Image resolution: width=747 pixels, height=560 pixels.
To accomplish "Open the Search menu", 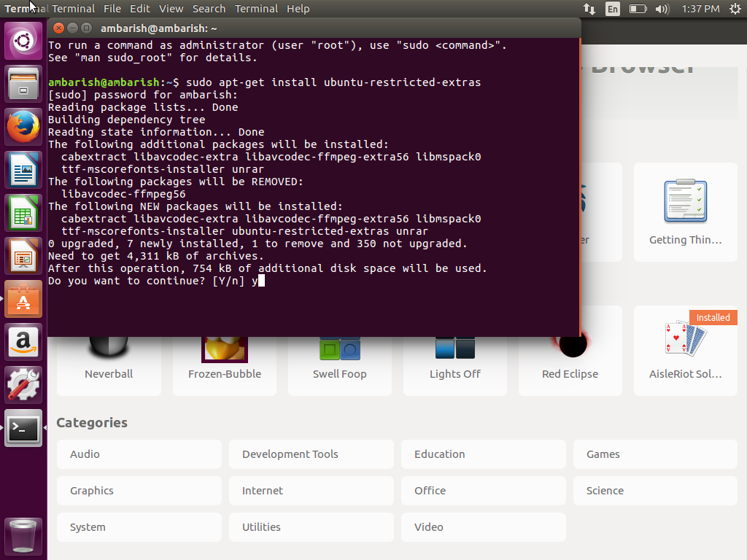I will coord(209,9).
